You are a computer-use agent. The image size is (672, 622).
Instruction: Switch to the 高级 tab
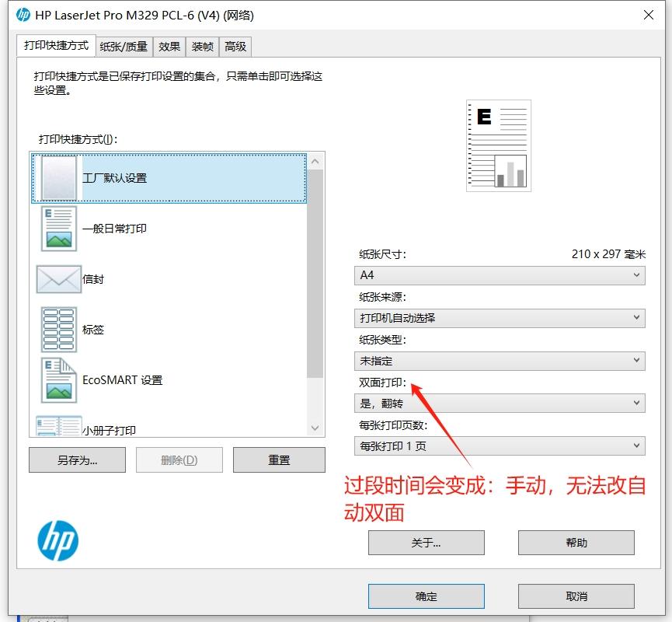pos(235,47)
